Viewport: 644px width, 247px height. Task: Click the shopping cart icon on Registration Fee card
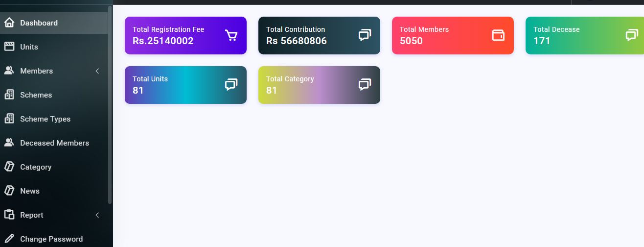point(231,35)
